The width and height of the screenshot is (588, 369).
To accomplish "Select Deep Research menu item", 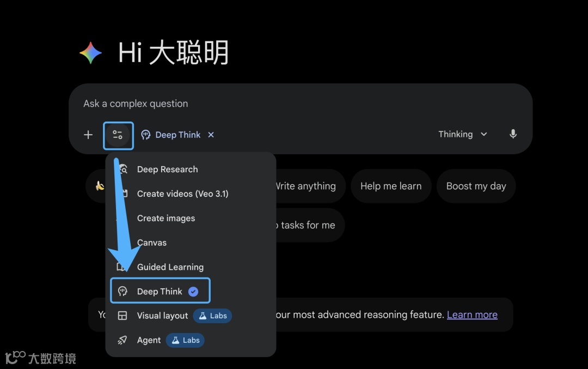I will pyautogui.click(x=191, y=170).
